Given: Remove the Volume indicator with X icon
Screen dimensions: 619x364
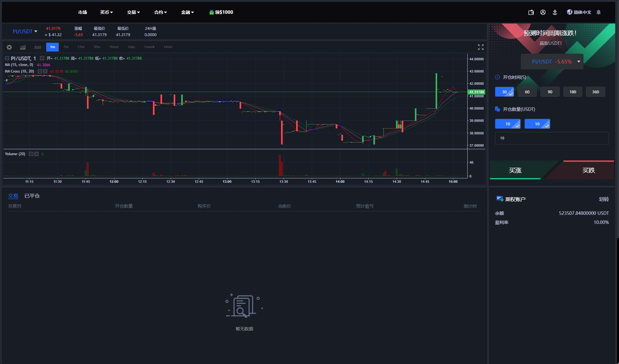Looking at the screenshot, I should 36,154.
